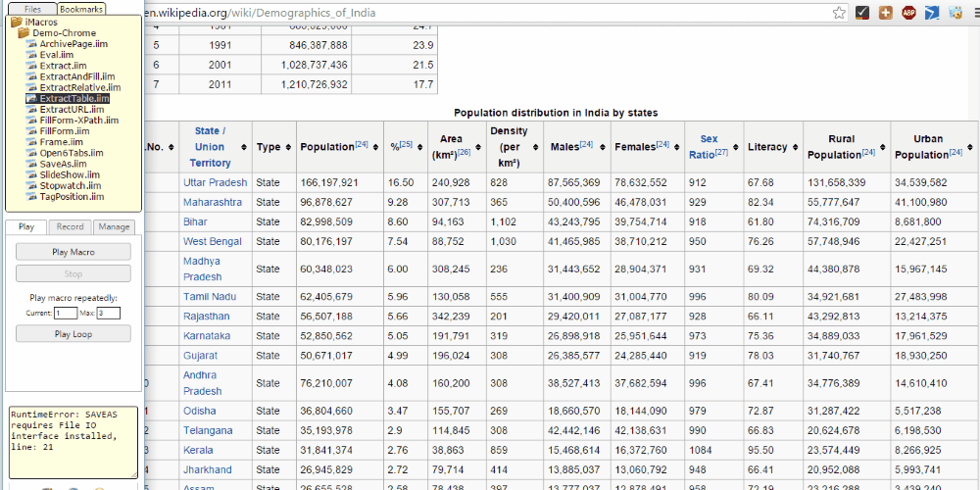Focus the Max loop input field
The height and width of the screenshot is (490, 980).
pyautogui.click(x=108, y=313)
